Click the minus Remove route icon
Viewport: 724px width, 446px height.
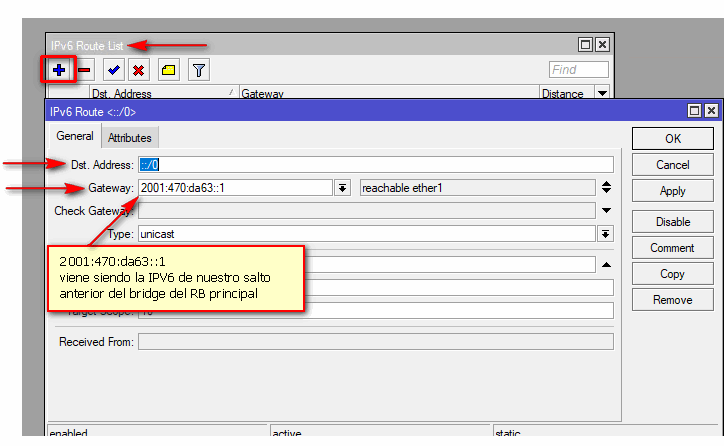tap(86, 70)
